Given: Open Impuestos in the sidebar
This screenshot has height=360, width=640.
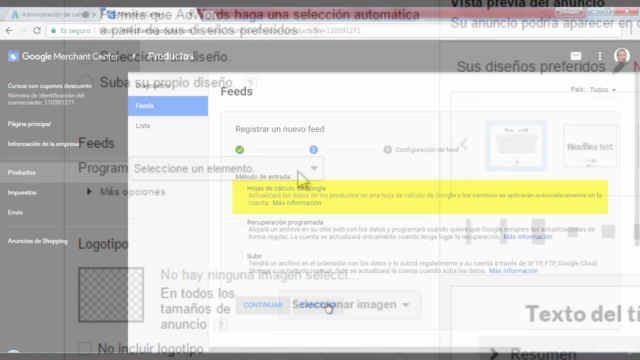Looking at the screenshot, I should (22, 192).
